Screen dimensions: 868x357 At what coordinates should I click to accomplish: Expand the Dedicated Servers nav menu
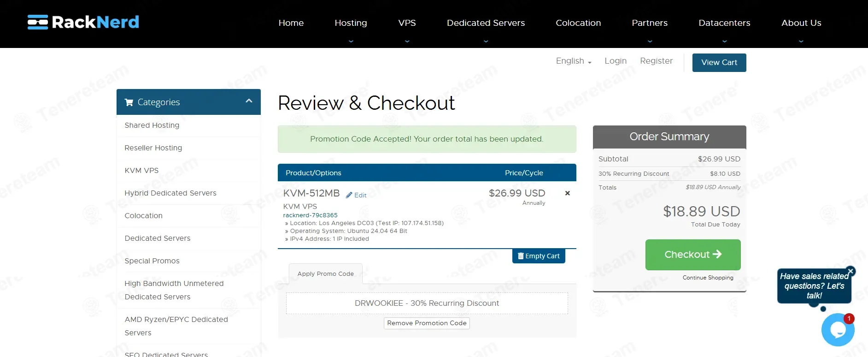pyautogui.click(x=486, y=23)
